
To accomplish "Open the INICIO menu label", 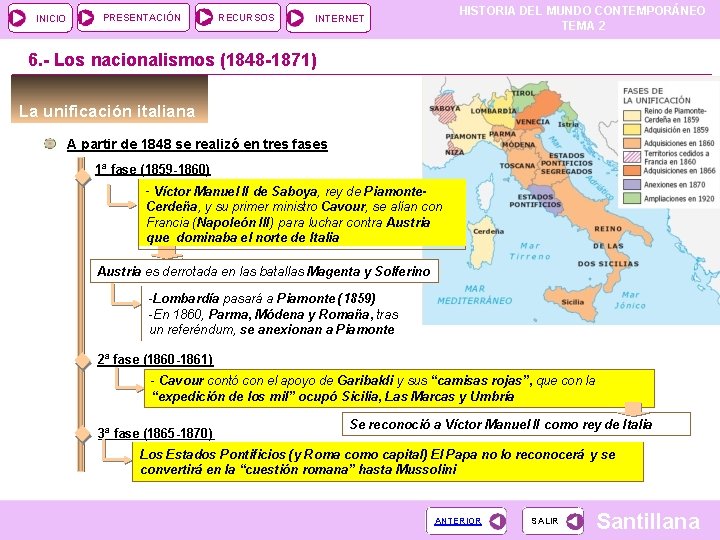I will pos(51,18).
